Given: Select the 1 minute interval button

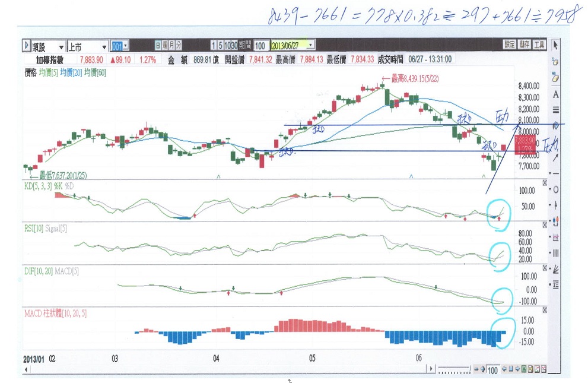Looking at the screenshot, I should point(214,45).
